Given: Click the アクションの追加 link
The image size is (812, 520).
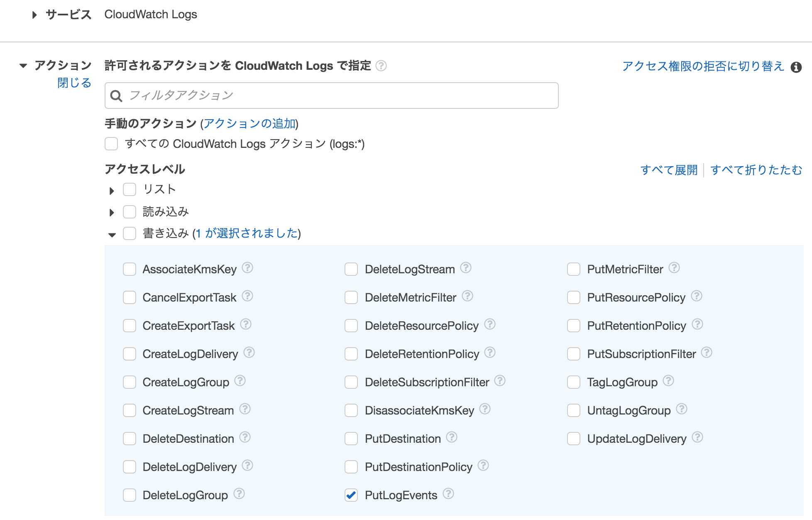Looking at the screenshot, I should click(249, 124).
